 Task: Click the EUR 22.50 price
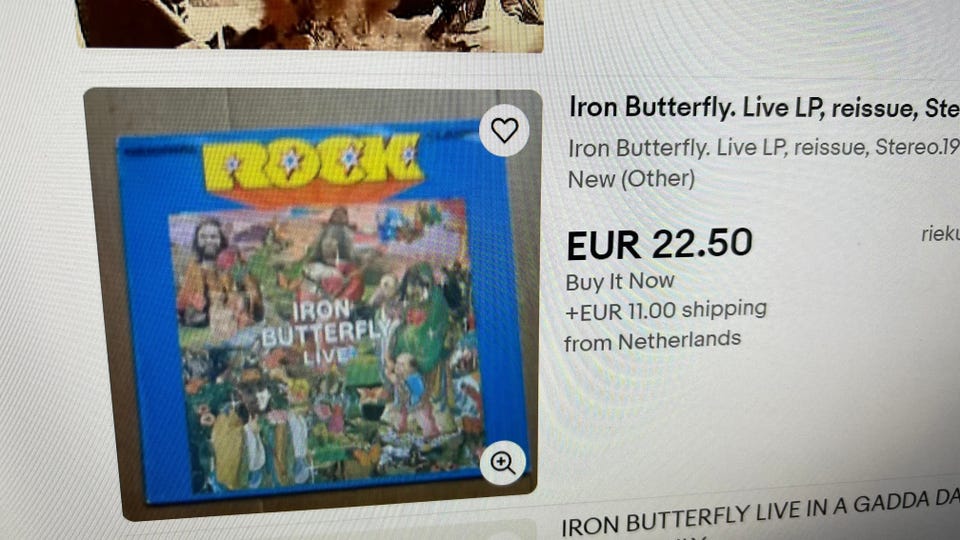(x=659, y=244)
